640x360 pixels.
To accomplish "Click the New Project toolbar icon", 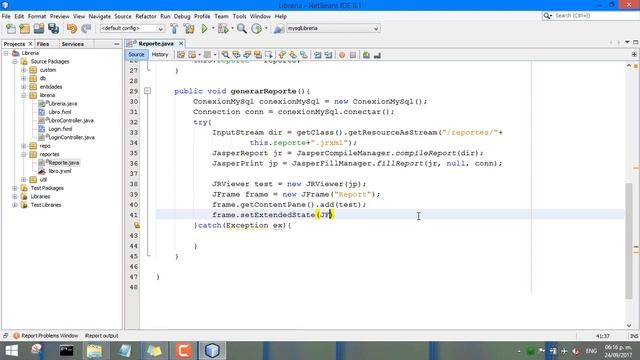I will (25, 29).
